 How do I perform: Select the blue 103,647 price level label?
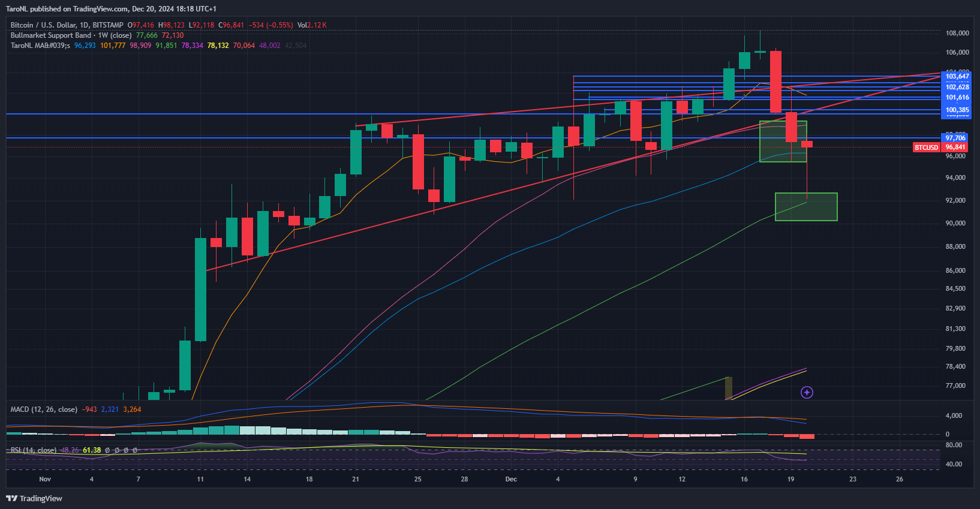point(956,76)
